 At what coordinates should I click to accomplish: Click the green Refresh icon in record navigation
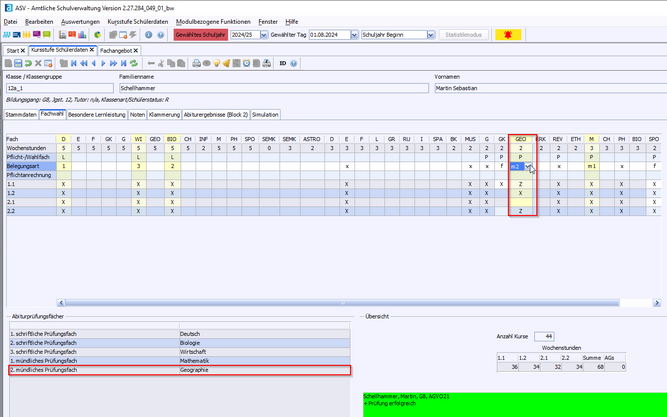[133, 63]
